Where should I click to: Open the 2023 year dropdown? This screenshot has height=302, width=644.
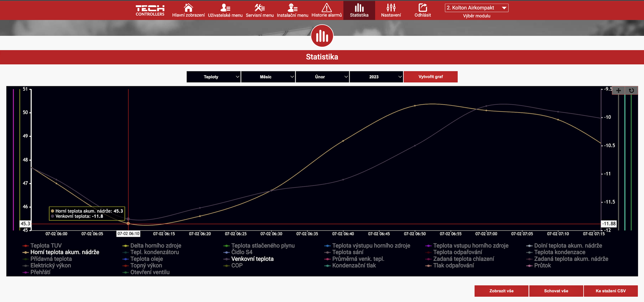[376, 77]
